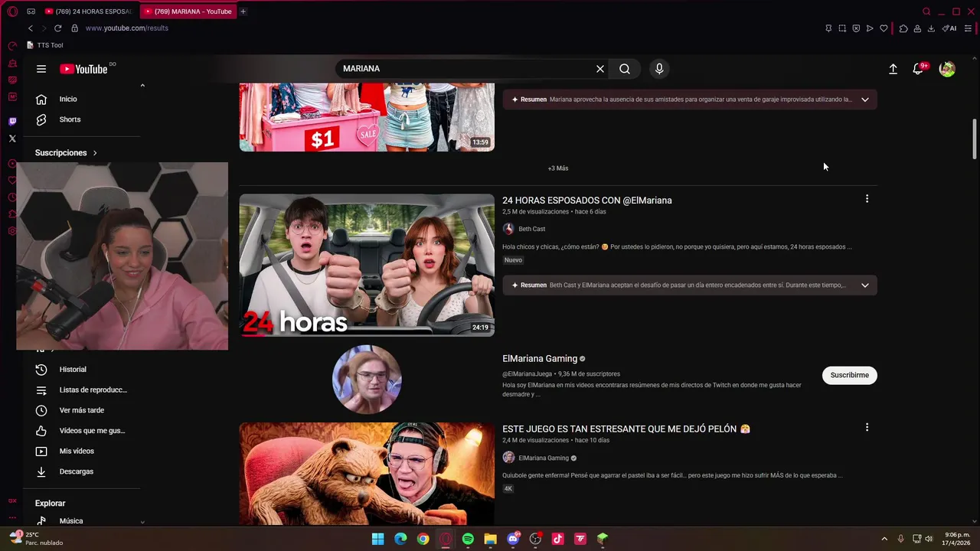
Task: Open Twitch in the Opera sidebar
Action: click(12, 122)
